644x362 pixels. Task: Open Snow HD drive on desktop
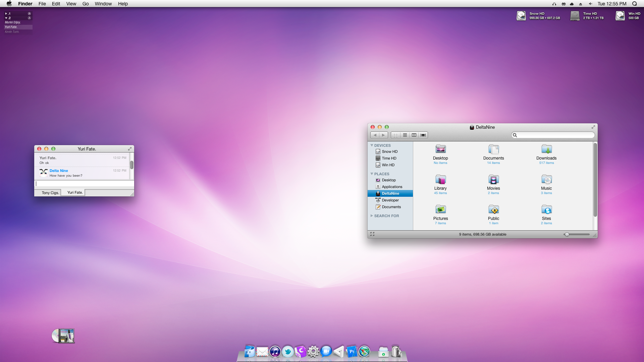(521, 16)
